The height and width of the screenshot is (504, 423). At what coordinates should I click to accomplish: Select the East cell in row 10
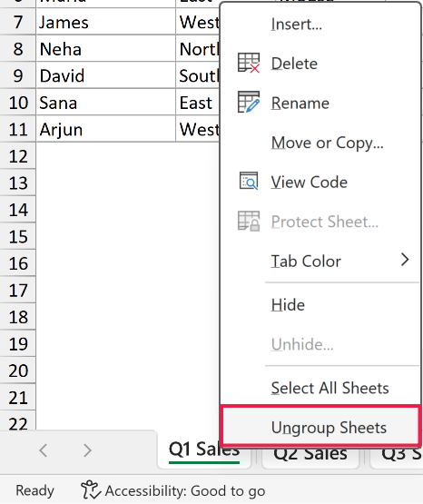(x=198, y=103)
